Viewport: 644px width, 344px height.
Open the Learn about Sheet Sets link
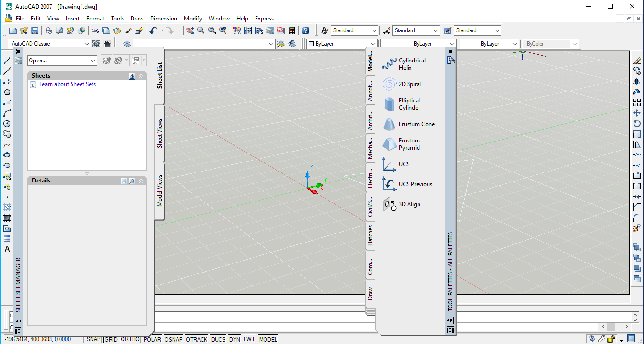[x=67, y=84]
